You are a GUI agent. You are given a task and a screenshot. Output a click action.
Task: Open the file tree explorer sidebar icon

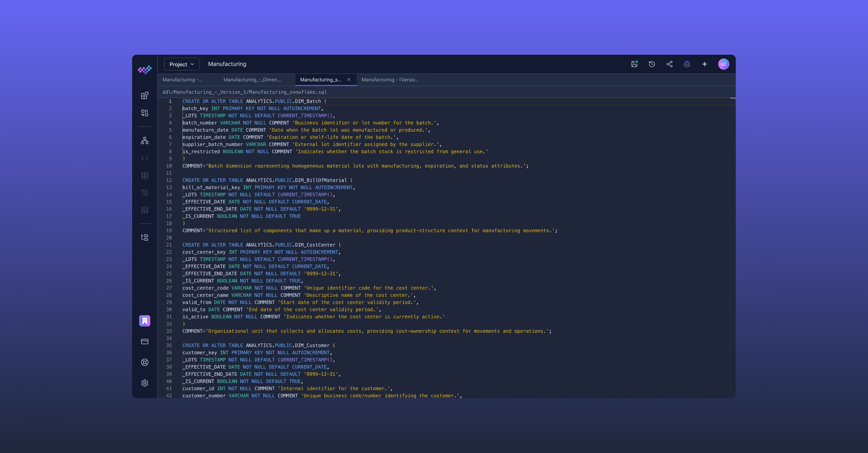point(145,237)
